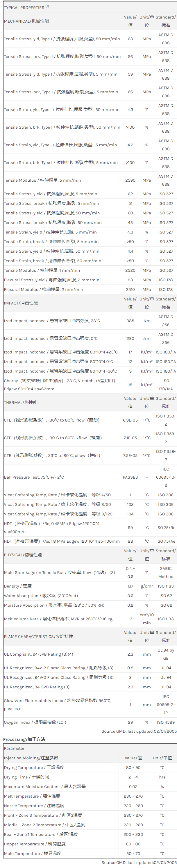The height and width of the screenshot is (868, 177).
Task: Click the Processing/加工方法 heading
Action: click(24, 739)
